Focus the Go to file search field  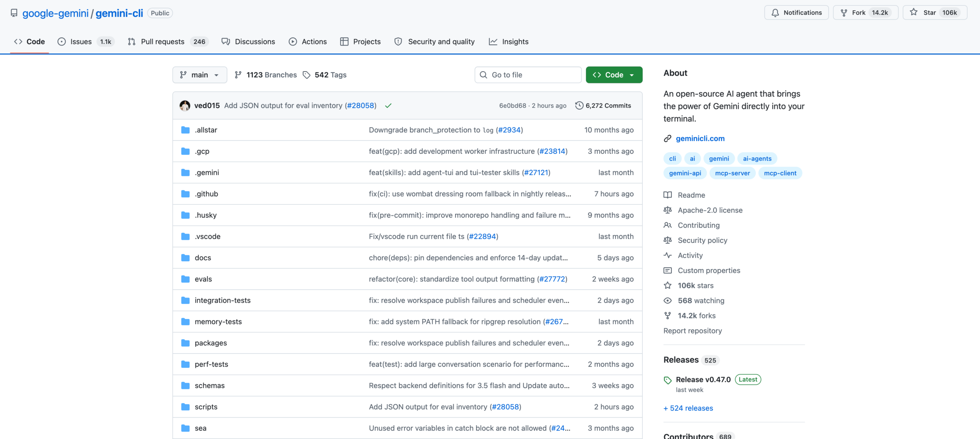[x=528, y=75]
